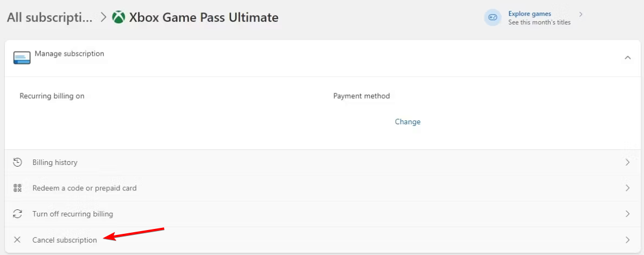Select Redeem a code or prepaid card
This screenshot has width=644, height=255.
click(84, 188)
